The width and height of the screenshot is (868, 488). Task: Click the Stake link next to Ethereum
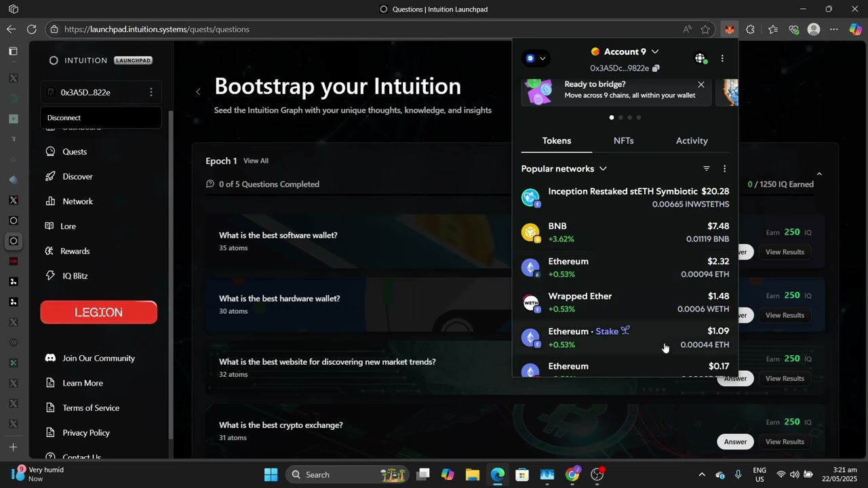tap(612, 331)
